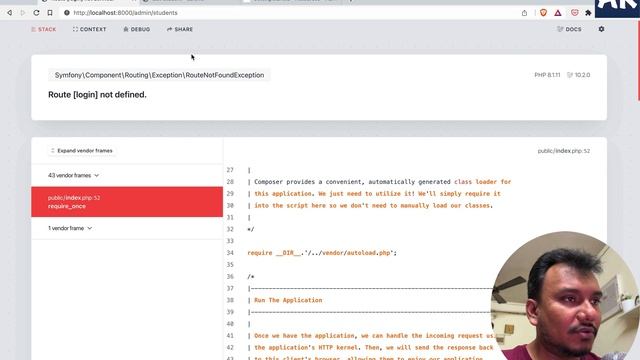Click the Brave Rewards triangle icon
Viewport: 640px width, 360px height.
(558, 13)
